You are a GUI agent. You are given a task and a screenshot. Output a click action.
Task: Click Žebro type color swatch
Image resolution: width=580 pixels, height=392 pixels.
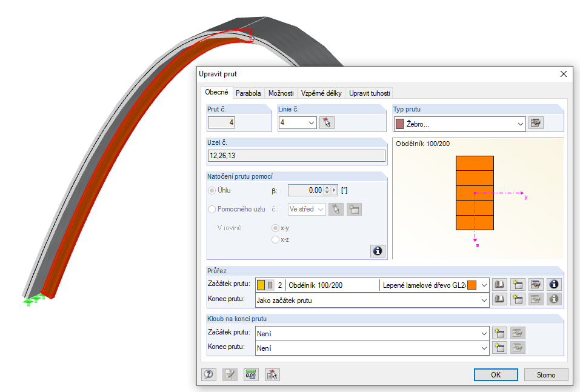click(x=399, y=124)
